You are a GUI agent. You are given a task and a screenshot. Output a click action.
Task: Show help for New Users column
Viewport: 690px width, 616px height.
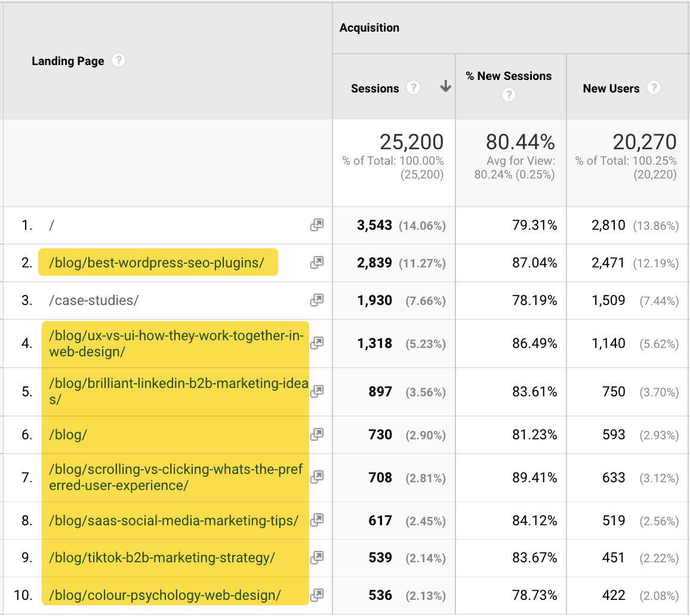tap(654, 88)
